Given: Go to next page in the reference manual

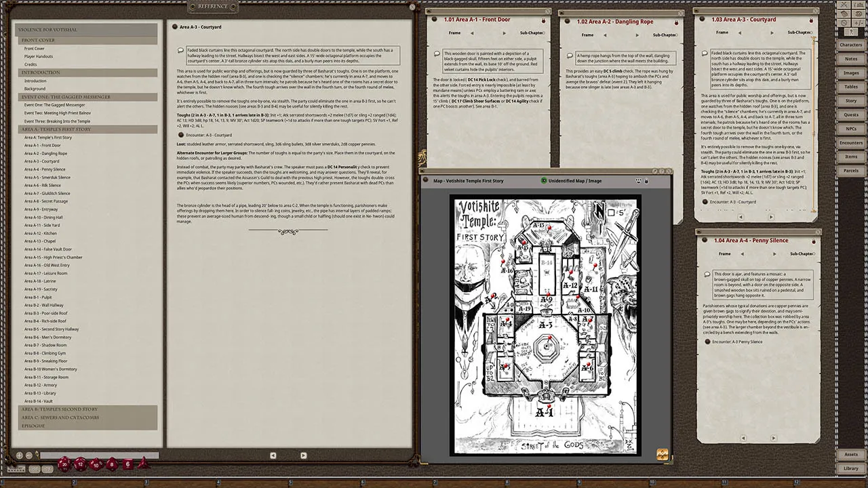Looking at the screenshot, I should 303,455.
